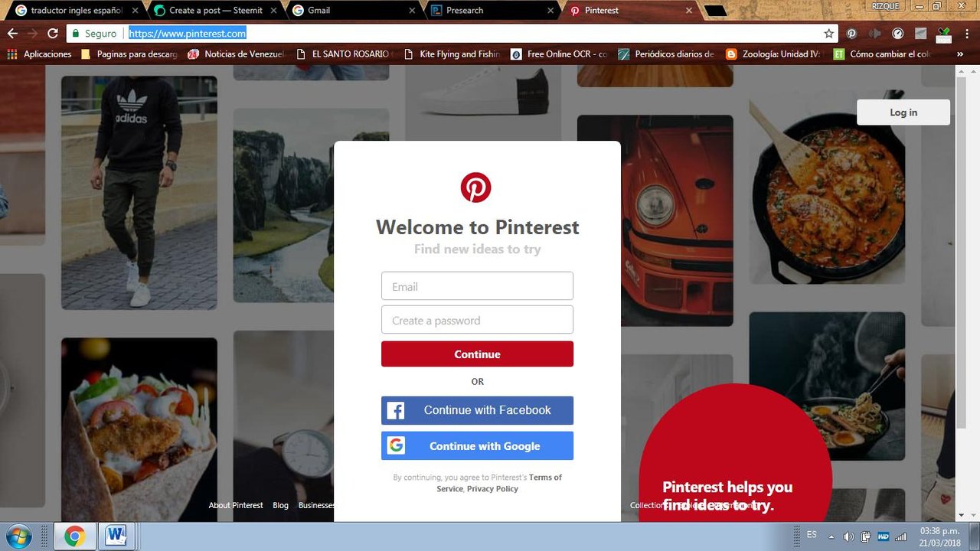Click the green checkmark download extension icon
Image resolution: width=980 pixels, height=551 pixels.
coord(944,34)
